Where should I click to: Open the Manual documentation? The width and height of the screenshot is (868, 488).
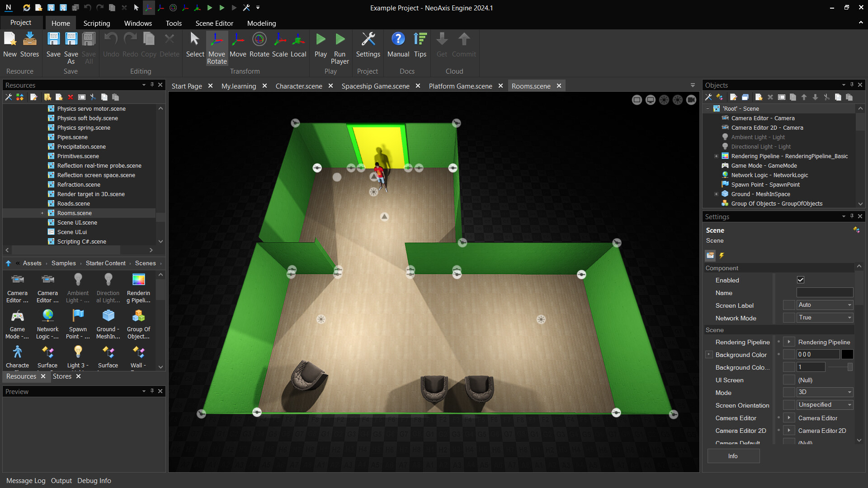(398, 45)
